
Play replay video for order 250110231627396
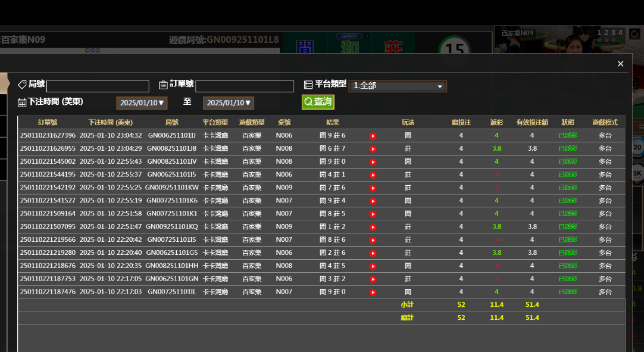pyautogui.click(x=373, y=136)
